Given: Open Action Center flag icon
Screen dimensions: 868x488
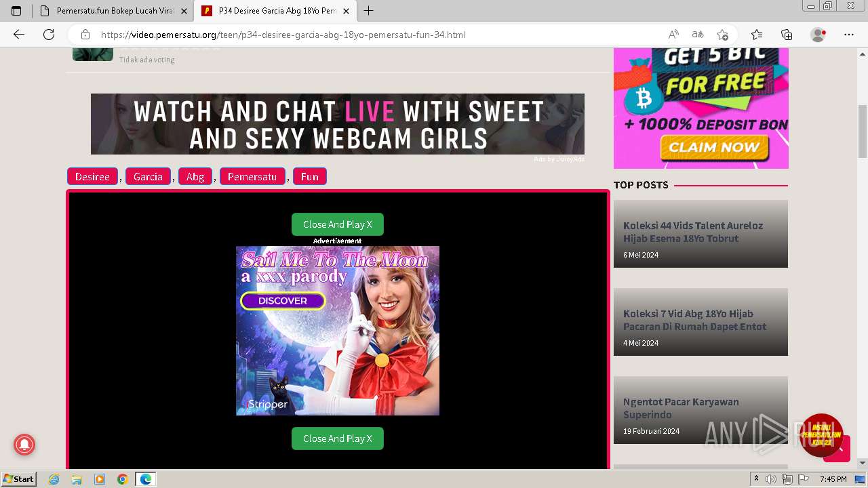Looking at the screenshot, I should (x=803, y=479).
